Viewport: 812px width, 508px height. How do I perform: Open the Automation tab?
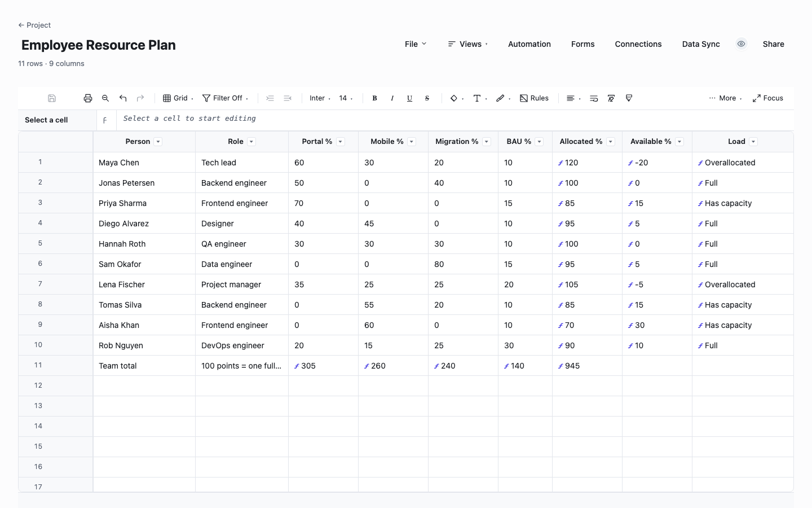529,44
